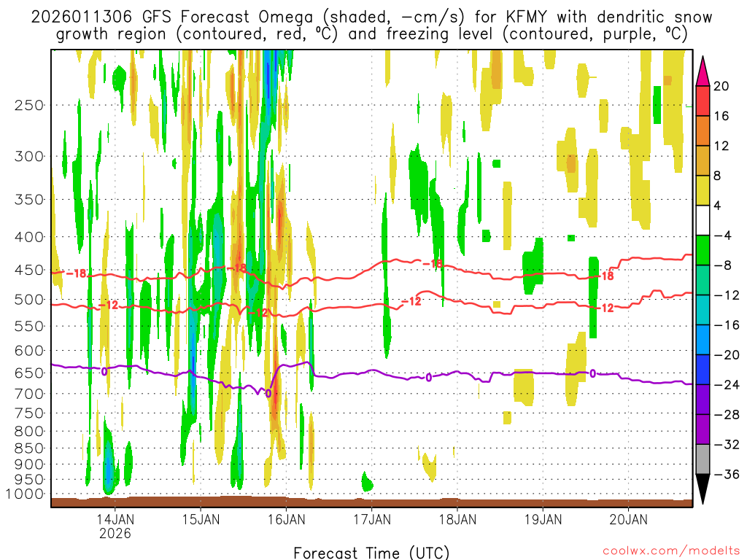
Task: Click the 20JAN date label
Action: pyautogui.click(x=628, y=519)
